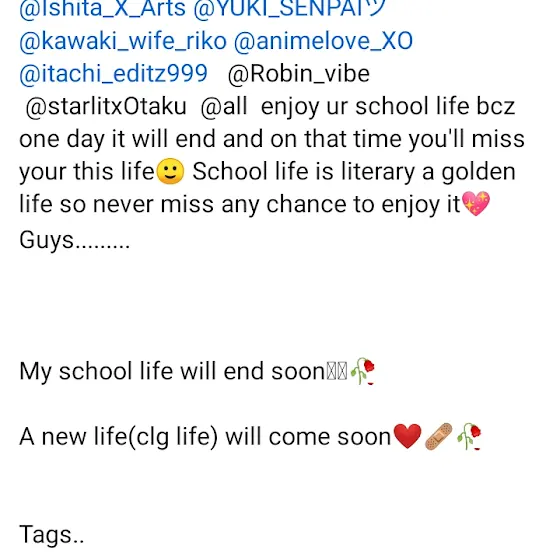Image resolution: width=560 pixels, height=560 pixels.
Task: Click 'School life is literary a golden' text
Action: point(354,172)
